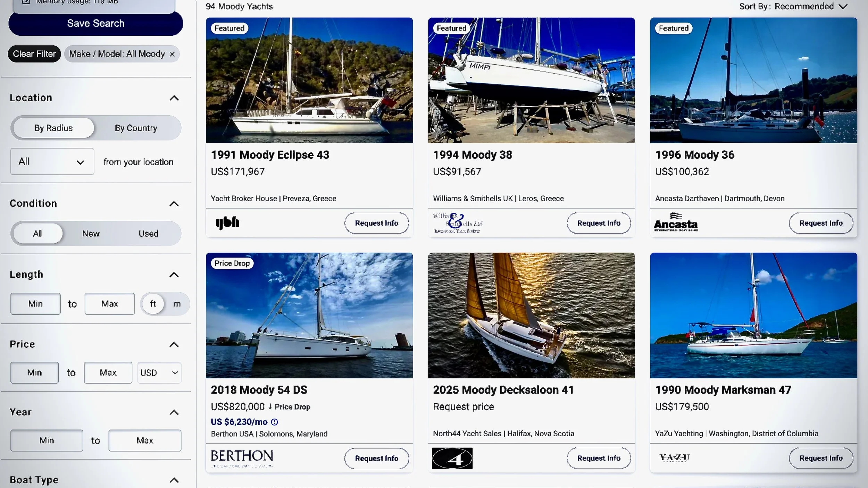
Task: Click the North44 broker logo
Action: coord(452,458)
